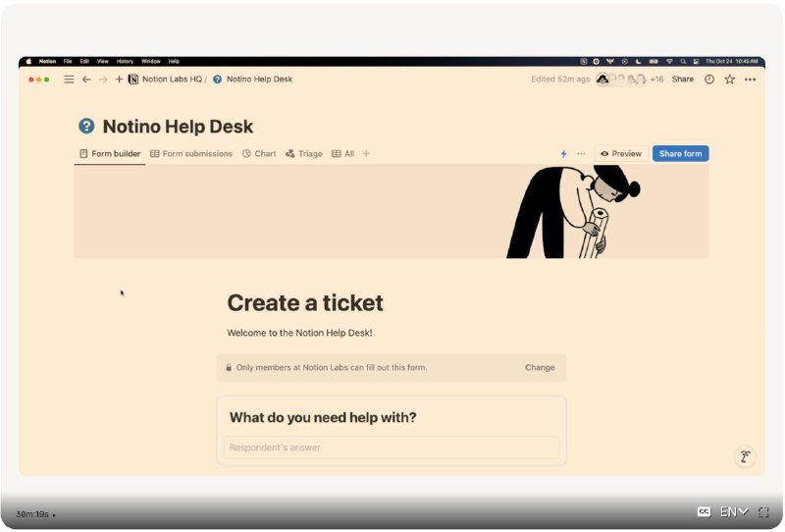Open the Chart view tab
Screen dimensions: 785x532
(259, 154)
